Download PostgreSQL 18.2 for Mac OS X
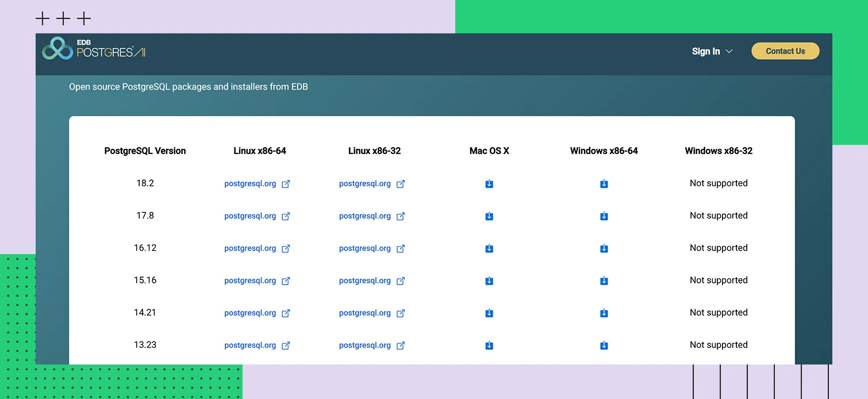Image resolution: width=868 pixels, height=399 pixels. 489,184
